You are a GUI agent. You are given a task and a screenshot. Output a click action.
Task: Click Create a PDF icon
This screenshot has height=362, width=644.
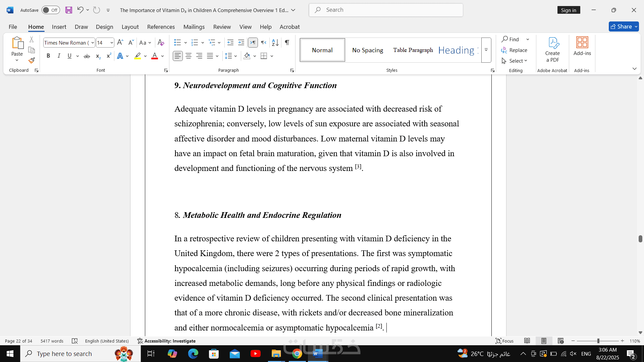[x=552, y=50]
